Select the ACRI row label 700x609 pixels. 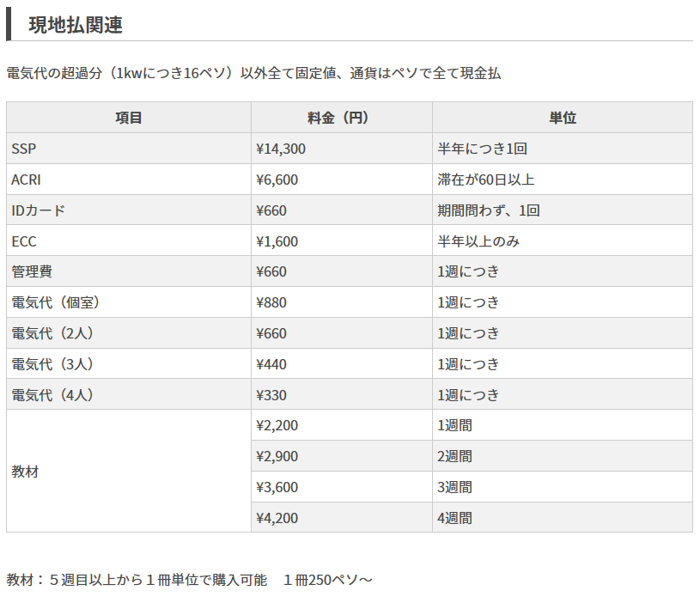click(26, 180)
